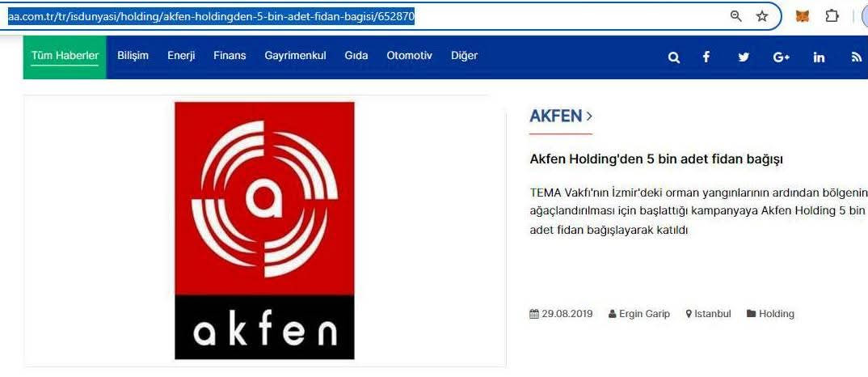The image size is (868, 377).
Task: Open the LinkedIn icon in navbar
Action: click(819, 57)
